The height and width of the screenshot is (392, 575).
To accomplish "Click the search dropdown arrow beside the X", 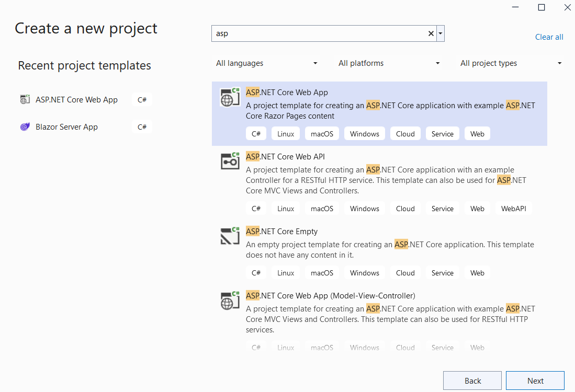I will pyautogui.click(x=440, y=33).
